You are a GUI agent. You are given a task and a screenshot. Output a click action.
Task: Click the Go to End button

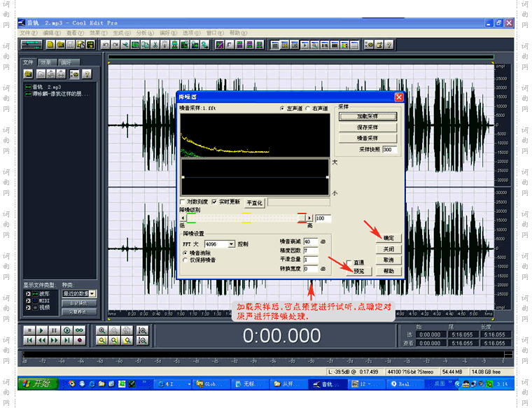pos(66,340)
